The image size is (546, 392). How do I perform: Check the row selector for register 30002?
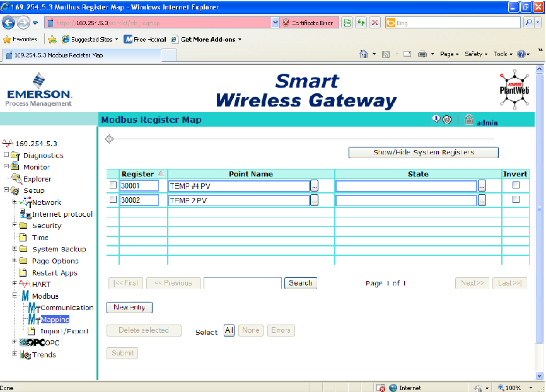pos(113,199)
